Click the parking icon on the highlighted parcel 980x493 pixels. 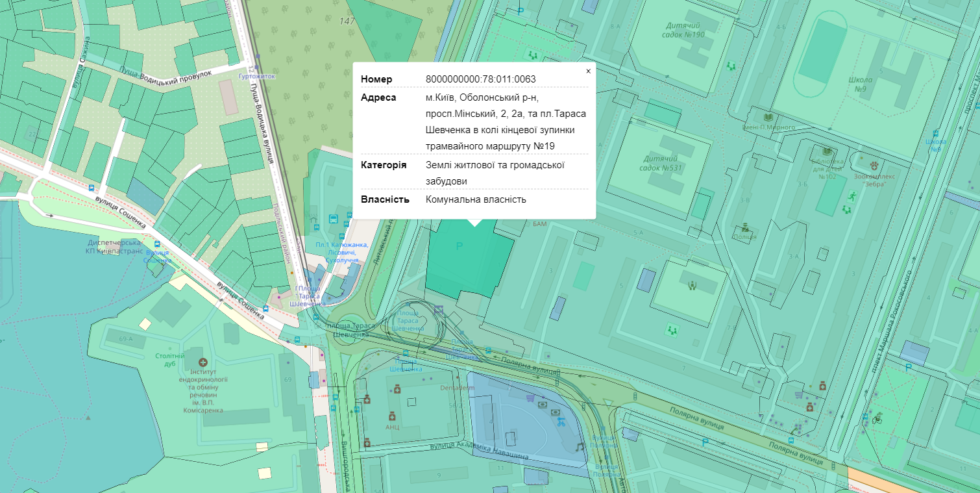(x=460, y=246)
